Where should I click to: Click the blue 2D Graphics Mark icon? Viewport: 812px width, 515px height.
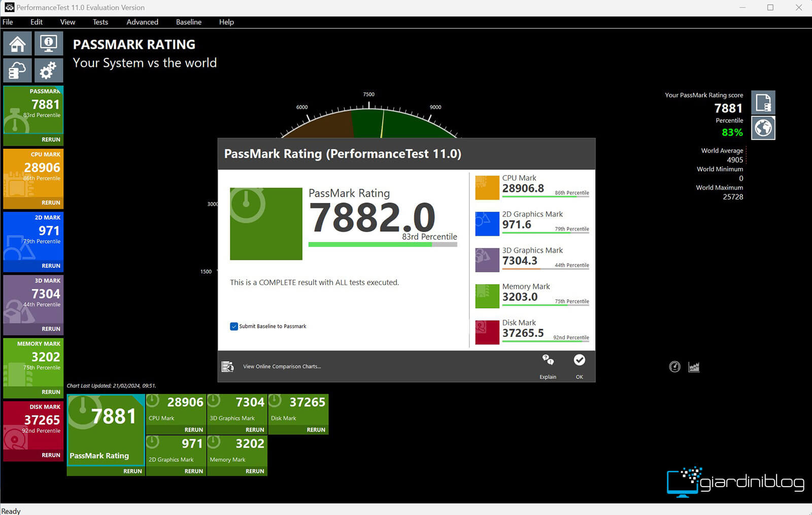[487, 224]
